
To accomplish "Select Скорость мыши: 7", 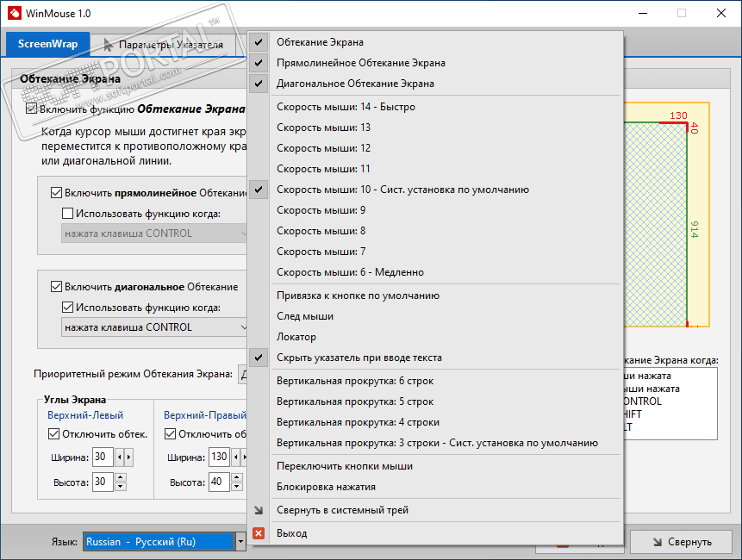I will pos(435,252).
